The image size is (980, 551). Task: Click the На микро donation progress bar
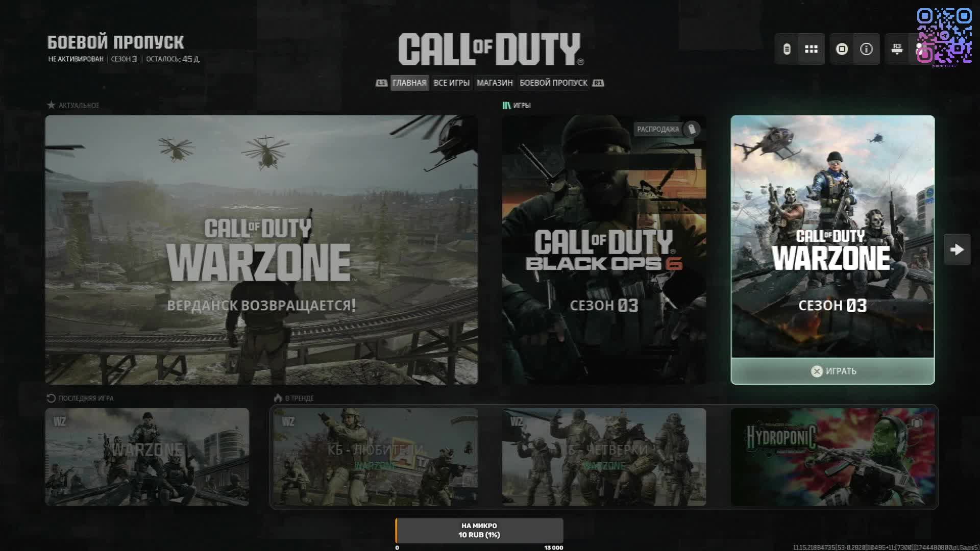point(479,531)
